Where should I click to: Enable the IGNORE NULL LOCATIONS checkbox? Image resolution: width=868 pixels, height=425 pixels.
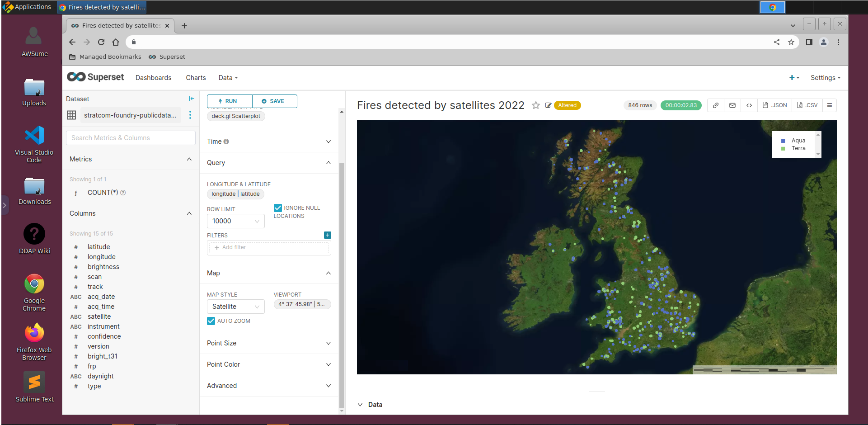(277, 208)
